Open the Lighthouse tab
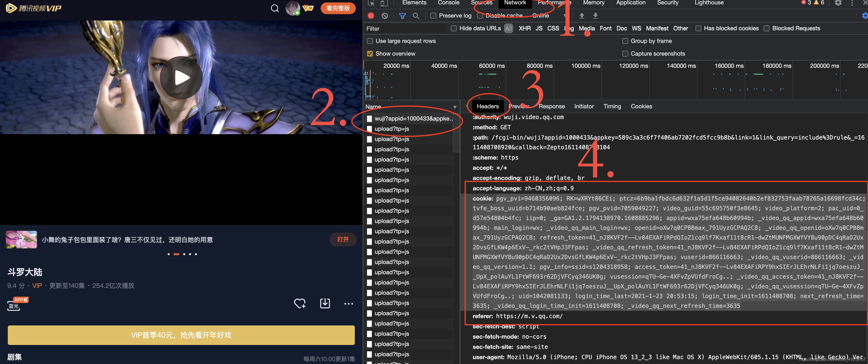The width and height of the screenshot is (868, 364). click(709, 3)
